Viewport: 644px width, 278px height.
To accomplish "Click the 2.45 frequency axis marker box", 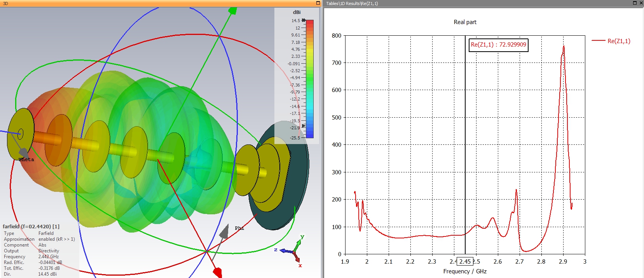I will coord(465,261).
